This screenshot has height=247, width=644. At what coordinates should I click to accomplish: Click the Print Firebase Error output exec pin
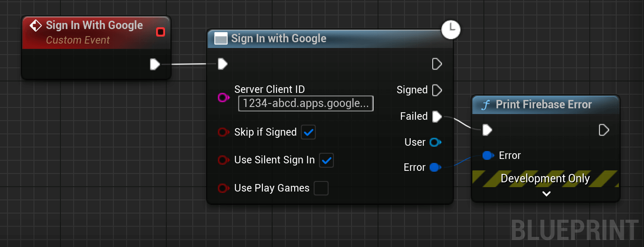tap(604, 130)
